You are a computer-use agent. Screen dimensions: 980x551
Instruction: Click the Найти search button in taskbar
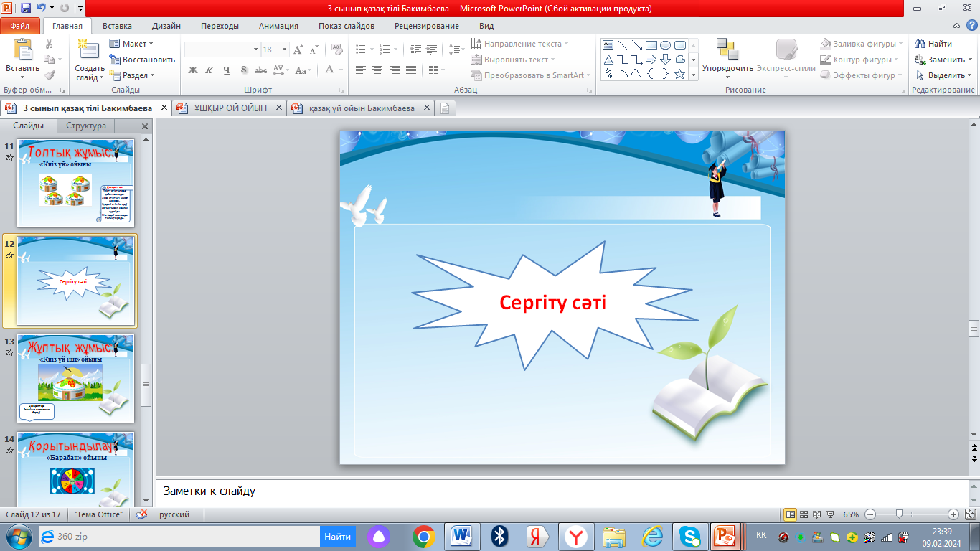coord(337,536)
